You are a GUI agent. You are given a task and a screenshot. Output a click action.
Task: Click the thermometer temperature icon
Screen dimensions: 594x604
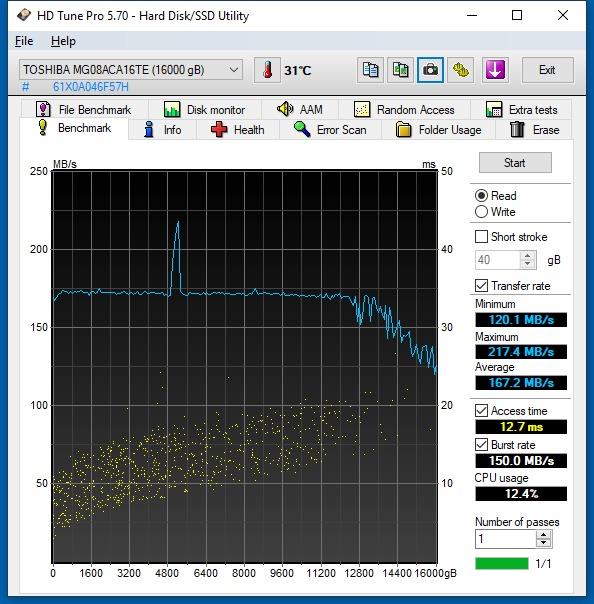pyautogui.click(x=267, y=70)
